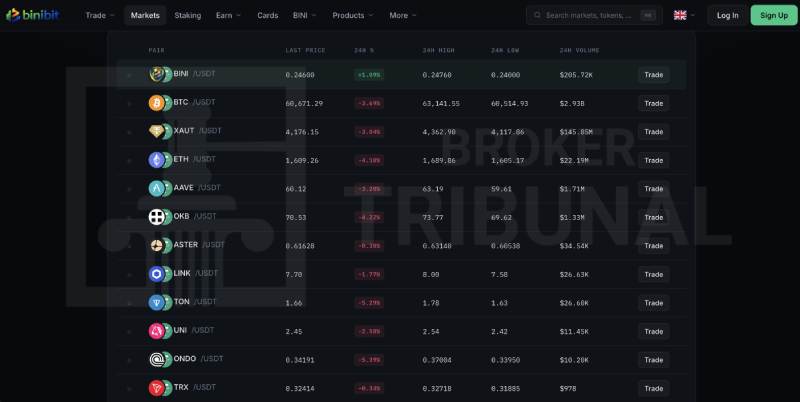Click the TON coin icon

pos(157,303)
